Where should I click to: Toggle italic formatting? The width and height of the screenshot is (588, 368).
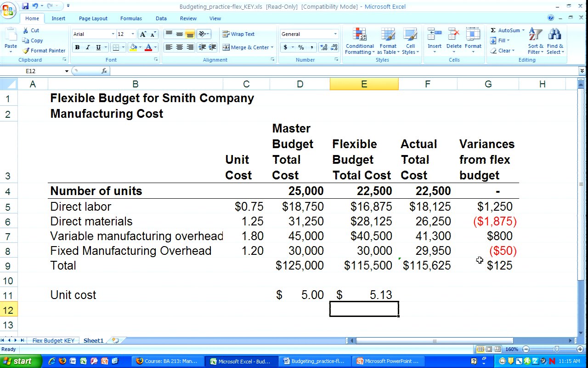(x=88, y=47)
